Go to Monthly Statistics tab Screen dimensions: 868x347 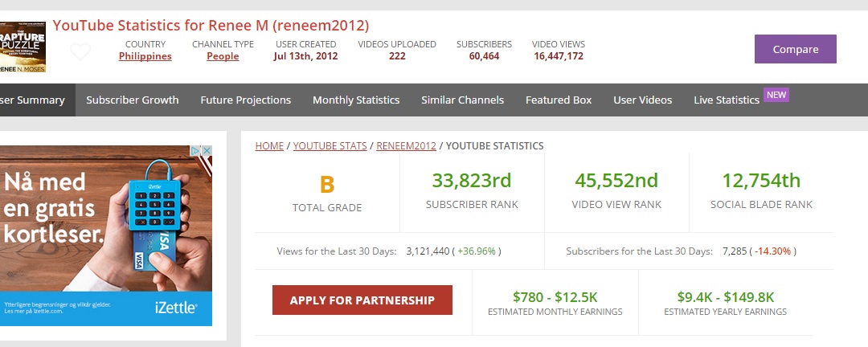pyautogui.click(x=356, y=100)
